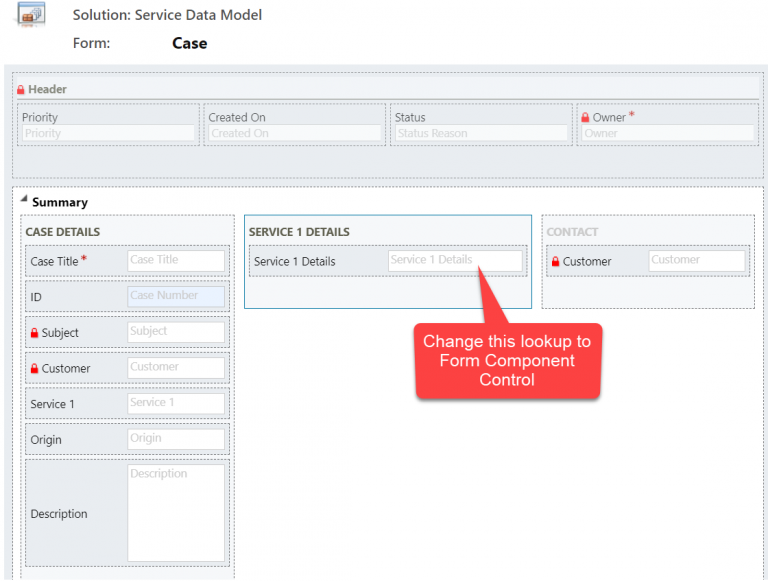Click the lock icon beside Subject label
The image size is (768, 581).
[x=35, y=333]
